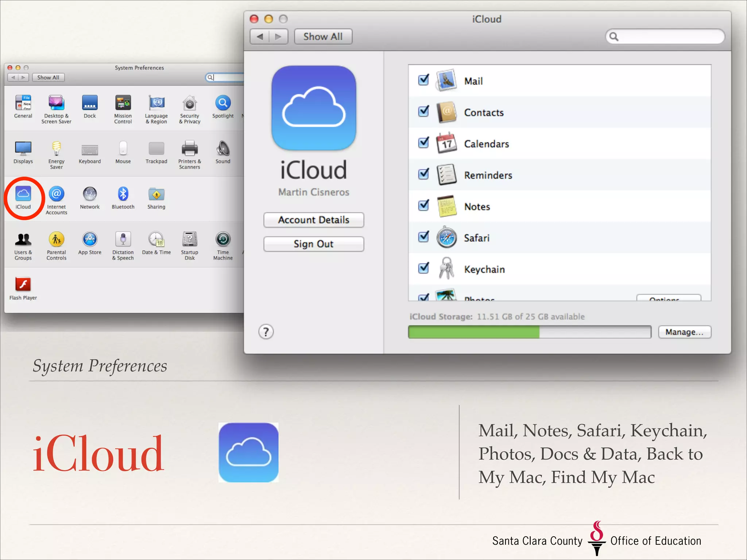
Task: Open Startup Disk preferences
Action: click(x=190, y=245)
